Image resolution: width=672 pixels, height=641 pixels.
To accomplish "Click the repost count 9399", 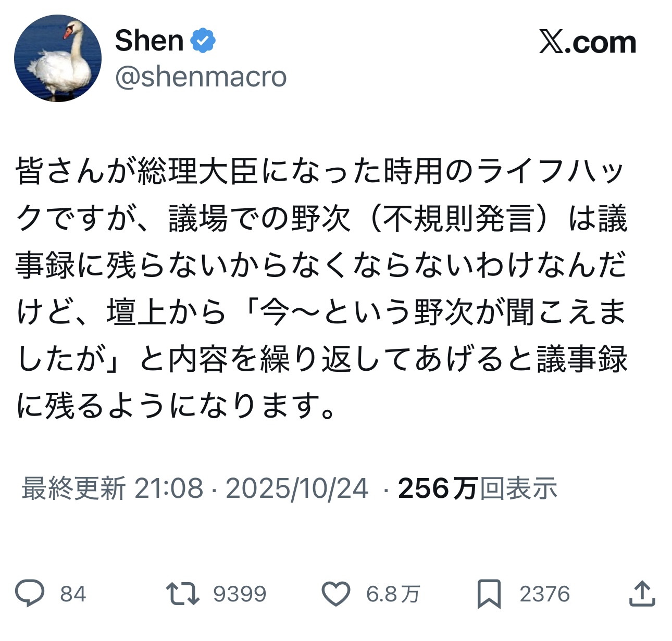I will click(240, 594).
